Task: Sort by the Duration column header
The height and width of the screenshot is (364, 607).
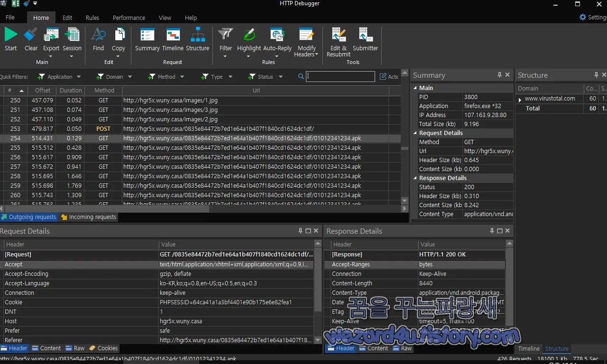Action: pos(71,91)
